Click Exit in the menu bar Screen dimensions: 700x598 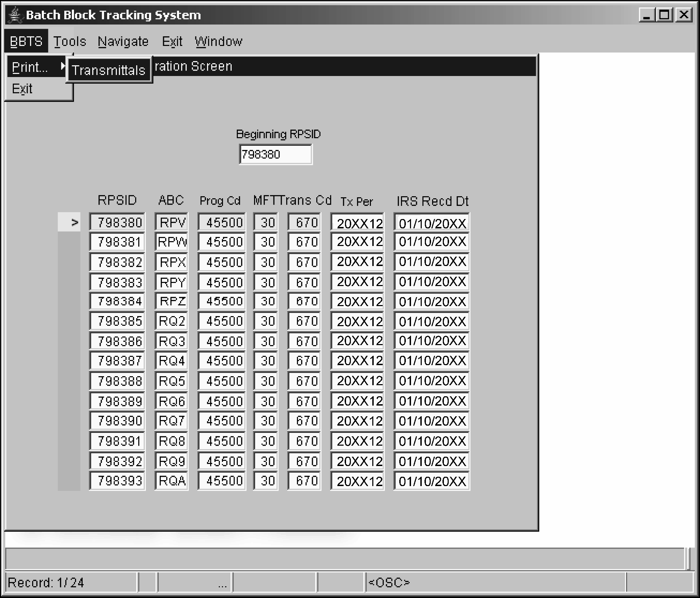172,41
